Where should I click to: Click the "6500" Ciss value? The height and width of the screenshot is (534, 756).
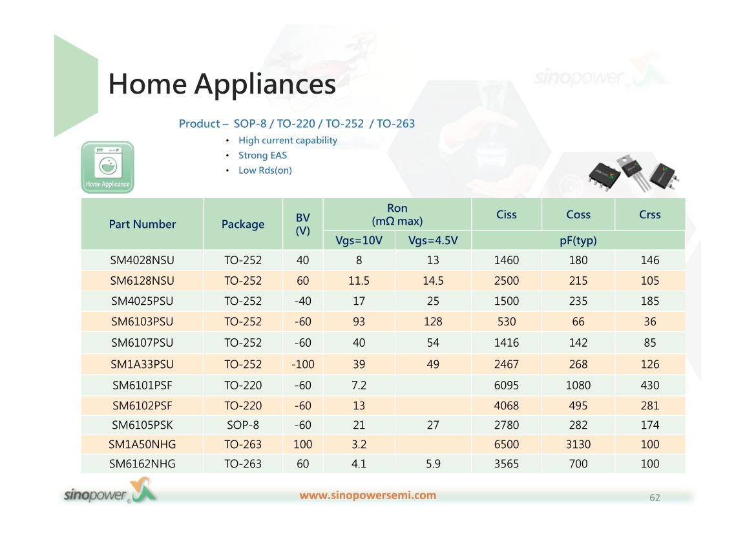pos(506,444)
